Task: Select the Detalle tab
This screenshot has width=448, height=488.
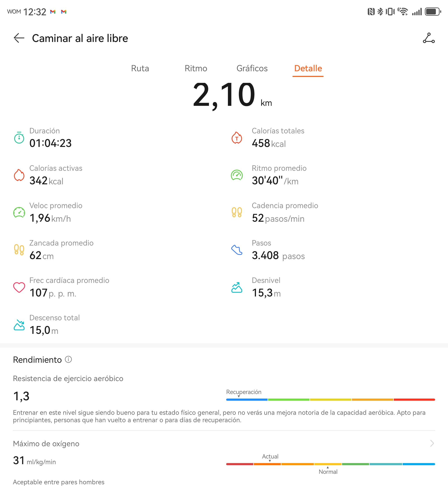Action: click(x=308, y=68)
